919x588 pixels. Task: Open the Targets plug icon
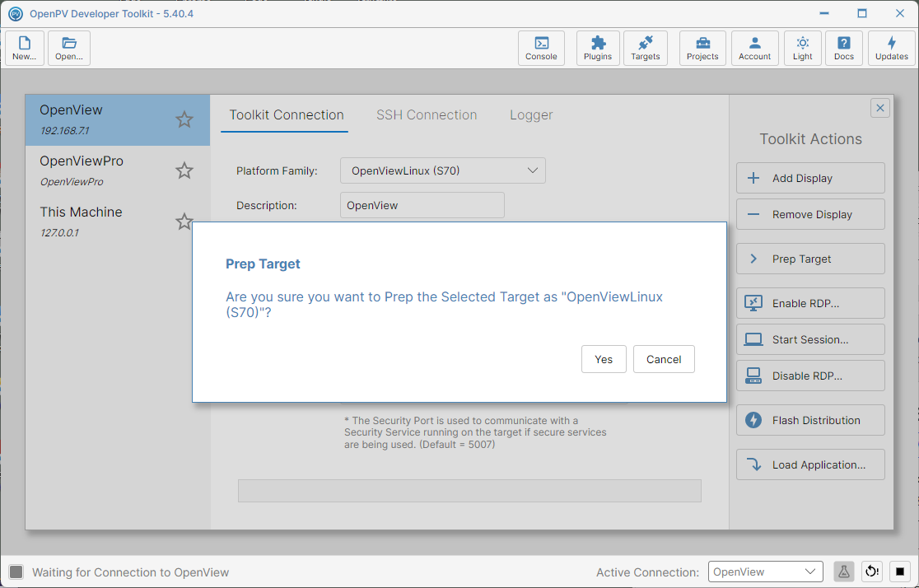tap(646, 48)
